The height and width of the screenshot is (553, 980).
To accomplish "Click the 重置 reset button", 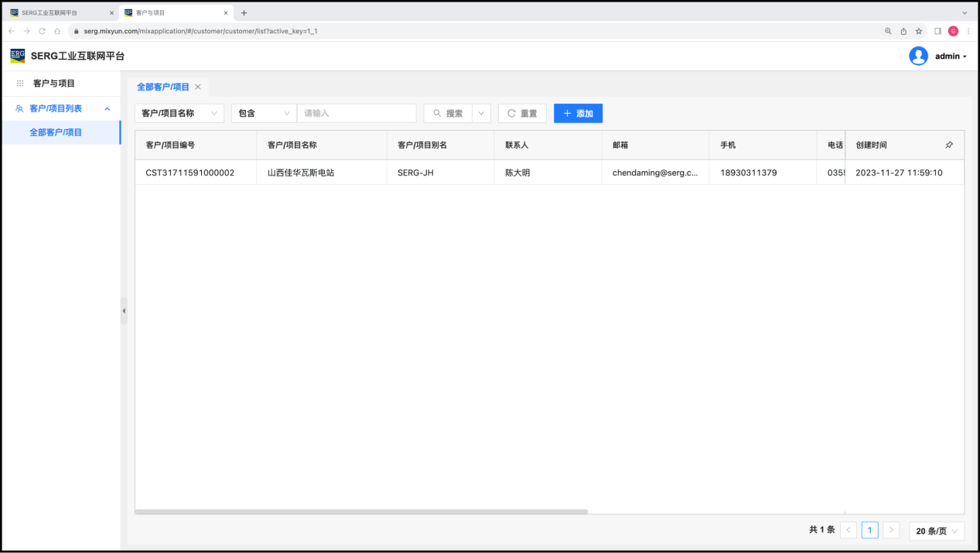I will [x=522, y=114].
